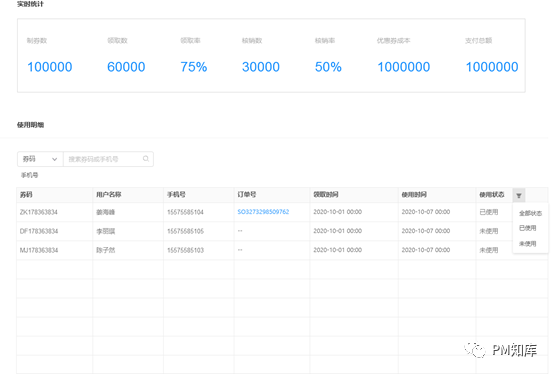Click the 手机号 column header in the table
The image size is (554, 374).
[x=176, y=195]
